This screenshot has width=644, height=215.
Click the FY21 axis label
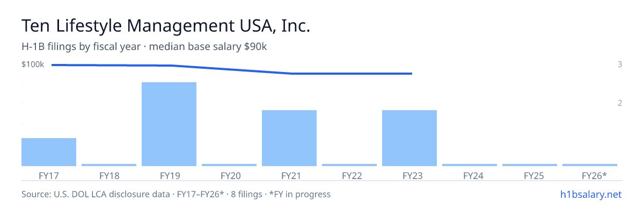coord(289,176)
